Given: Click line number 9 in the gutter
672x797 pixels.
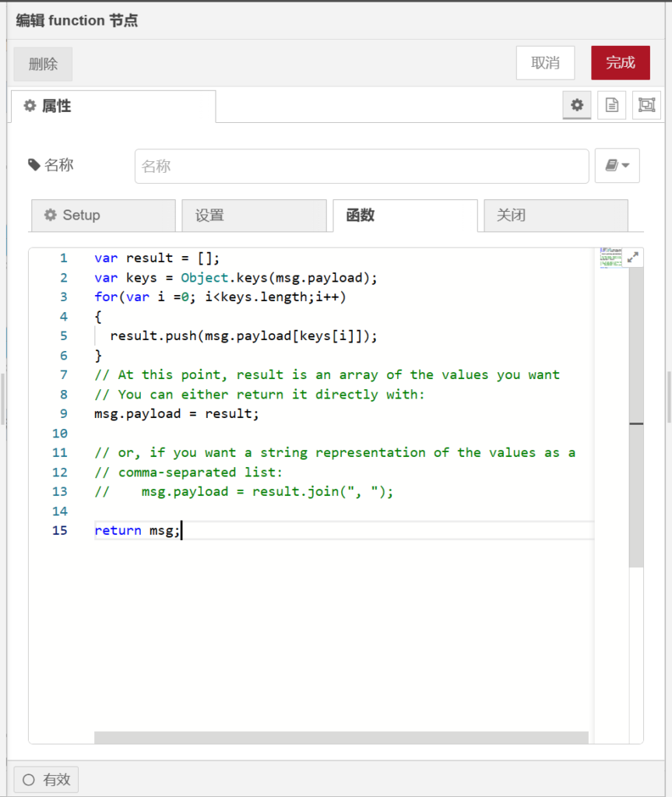Looking at the screenshot, I should coord(63,414).
